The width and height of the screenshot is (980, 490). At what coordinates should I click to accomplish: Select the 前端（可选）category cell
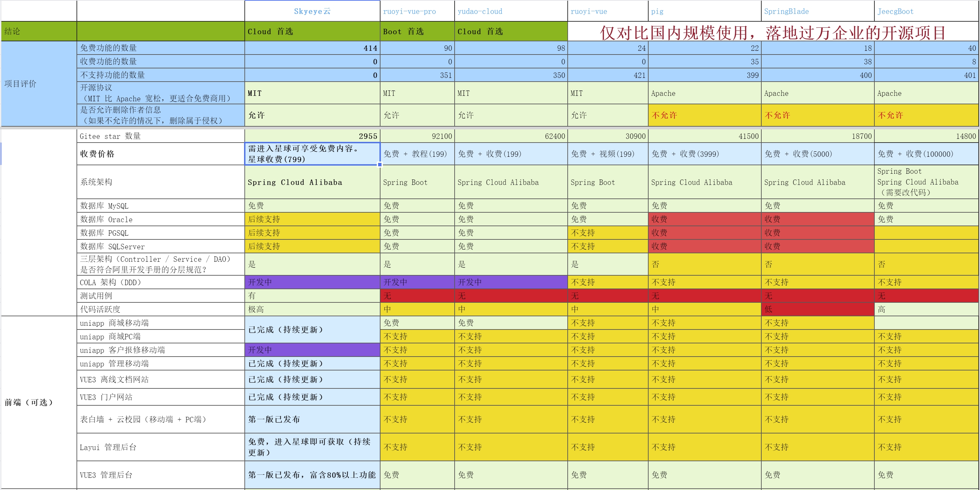[x=39, y=403]
